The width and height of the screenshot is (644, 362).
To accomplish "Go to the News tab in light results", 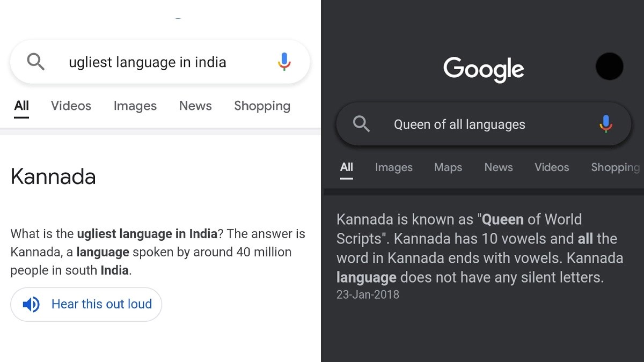I will (195, 106).
